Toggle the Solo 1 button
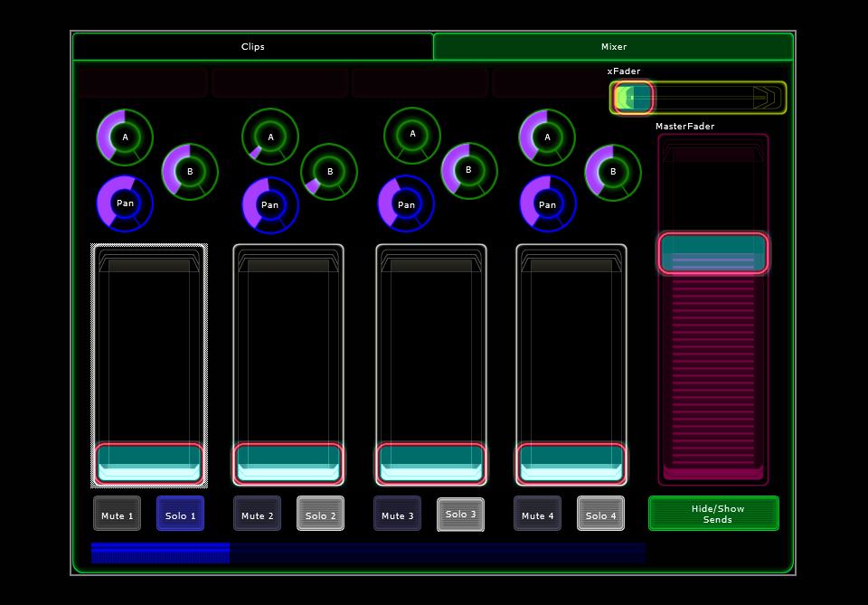The height and width of the screenshot is (605, 868). [180, 514]
